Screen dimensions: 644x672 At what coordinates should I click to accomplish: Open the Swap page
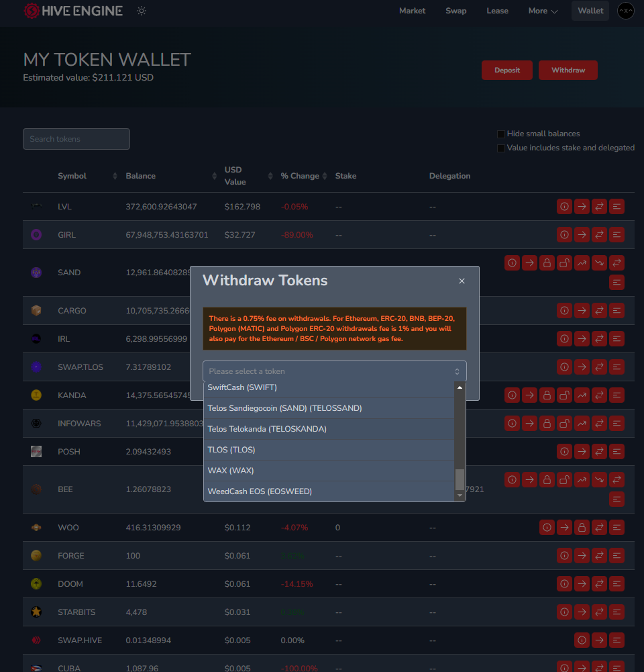point(455,11)
